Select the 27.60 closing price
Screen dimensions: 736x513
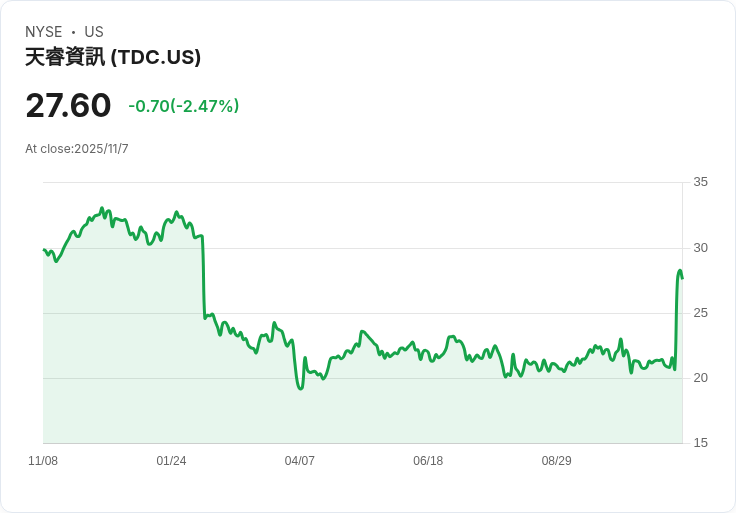point(68,106)
